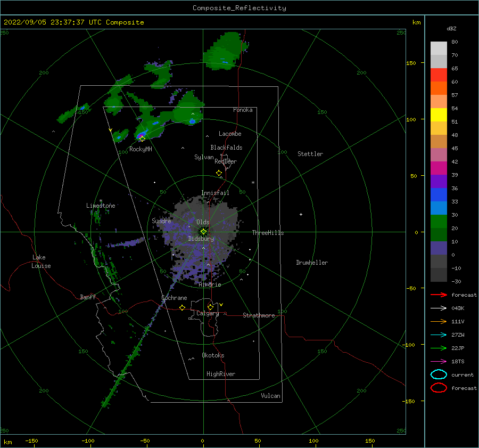The height and width of the screenshot is (448, 479).
Task: Click the Limestone label
Action: 101,206
